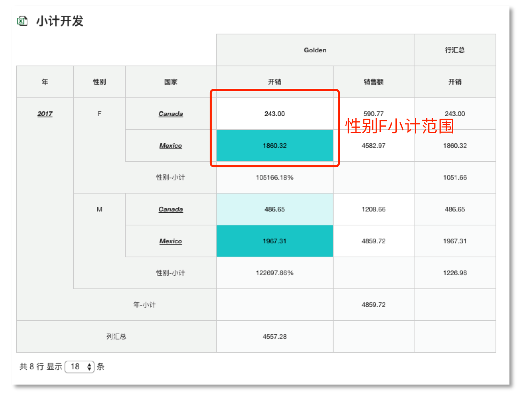Image resolution: width=532 pixels, height=396 pixels.
Task: Select the 性别 column header
Action: pyautogui.click(x=99, y=82)
